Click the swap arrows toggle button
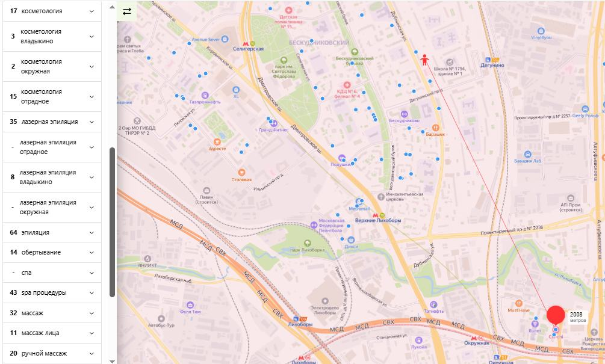 (x=127, y=11)
